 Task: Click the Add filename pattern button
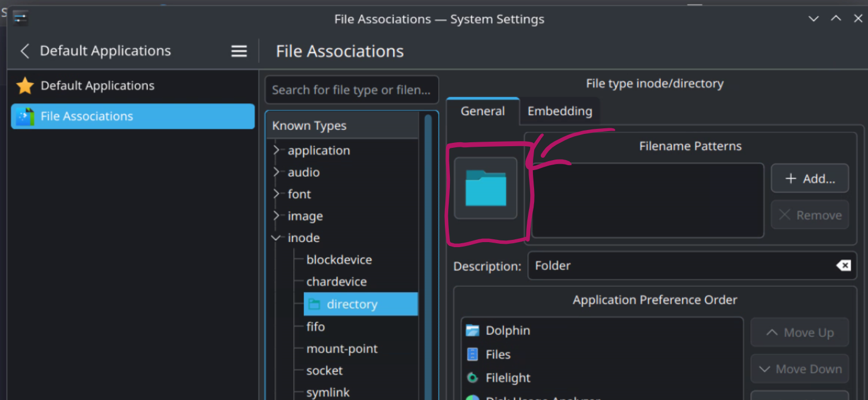[x=809, y=178]
